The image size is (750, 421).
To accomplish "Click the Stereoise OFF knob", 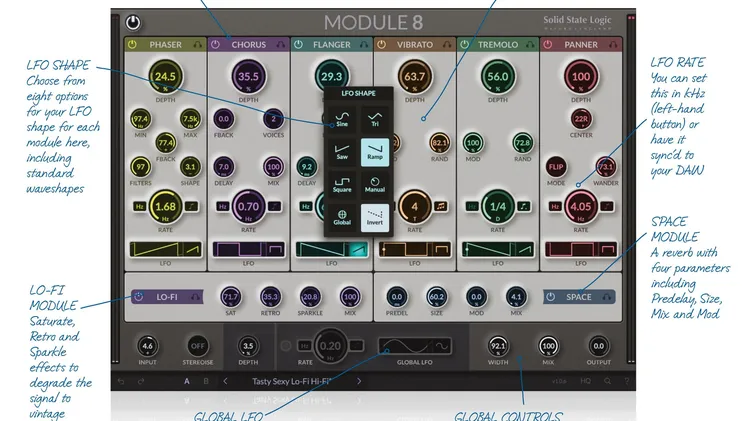I will (x=198, y=346).
